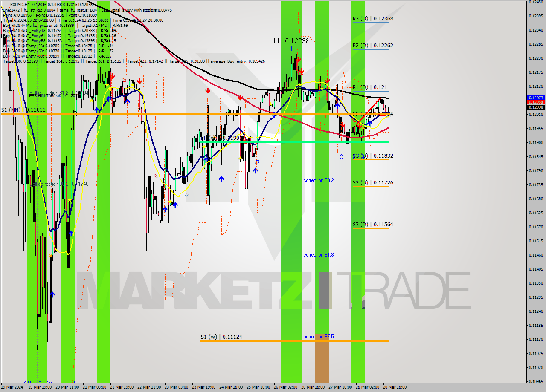This screenshot has width=546, height=392.
Task: Select the S3 (D) 0.11564 pivot label
Action: pyautogui.click(x=373, y=225)
